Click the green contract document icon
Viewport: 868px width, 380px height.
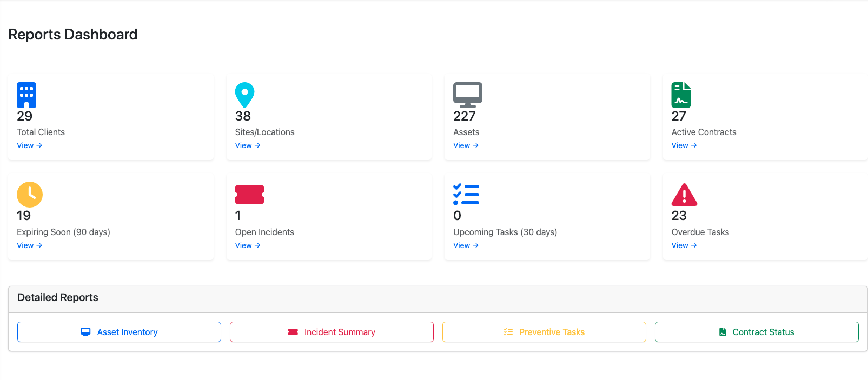click(x=681, y=95)
